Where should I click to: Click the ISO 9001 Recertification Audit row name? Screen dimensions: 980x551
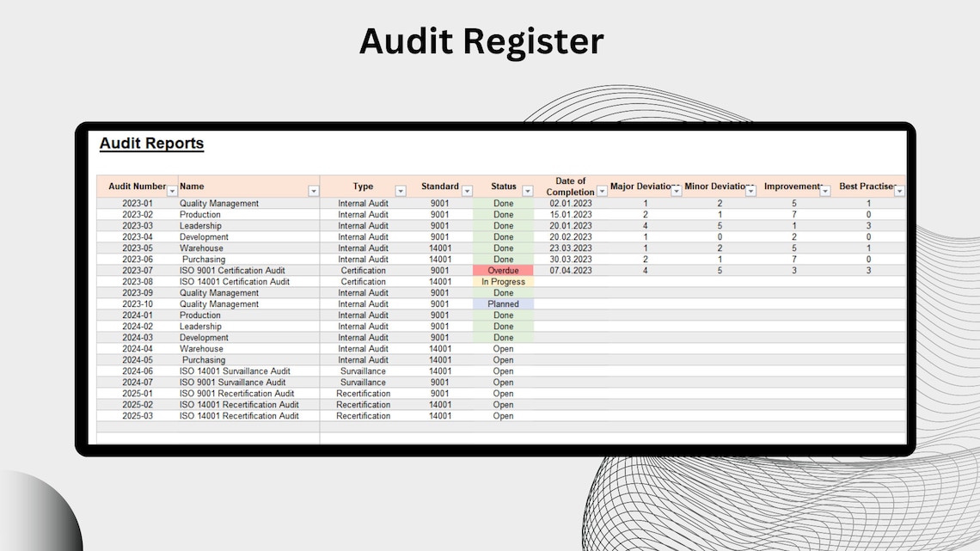coord(236,393)
